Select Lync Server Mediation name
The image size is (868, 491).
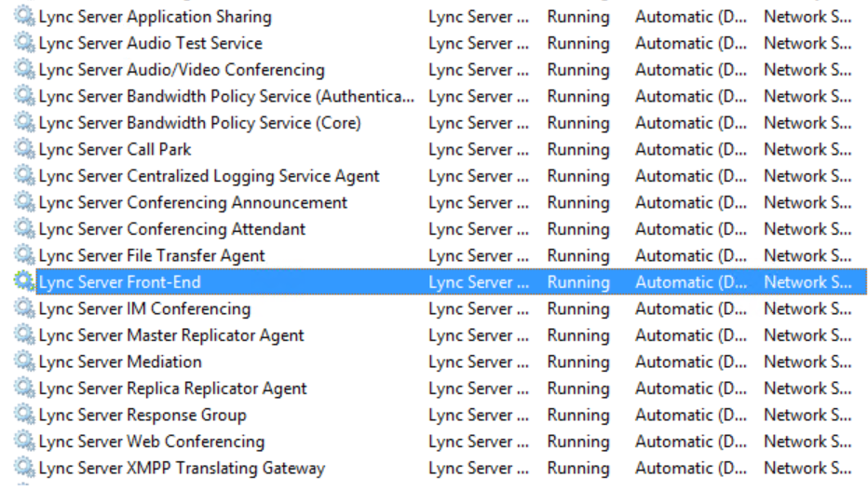pos(120,362)
